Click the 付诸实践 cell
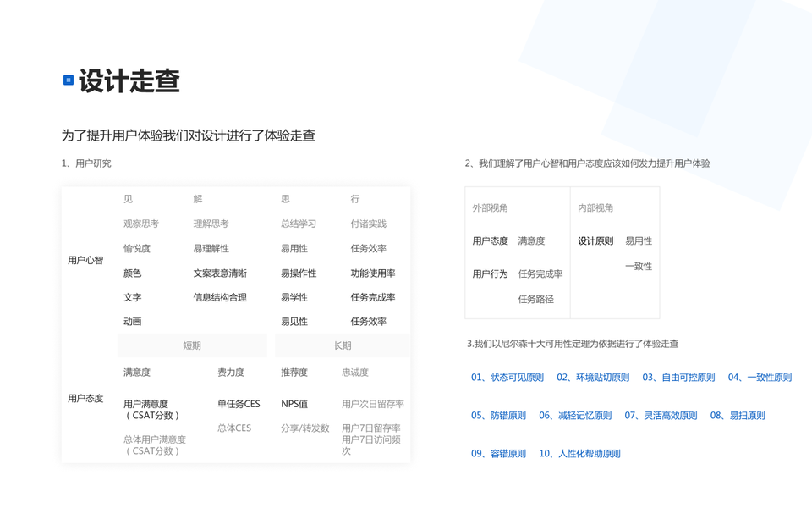The width and height of the screenshot is (812, 508). [368, 224]
